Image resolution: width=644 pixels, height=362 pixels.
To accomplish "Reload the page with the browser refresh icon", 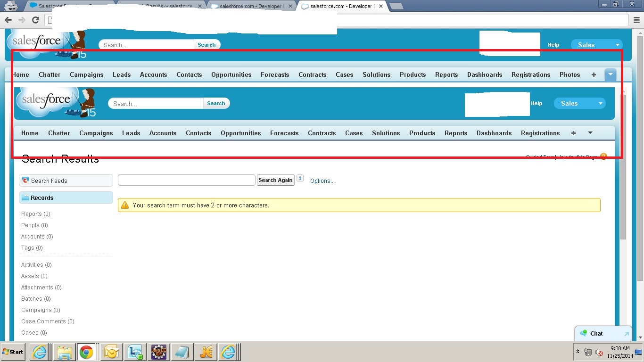I will [35, 20].
